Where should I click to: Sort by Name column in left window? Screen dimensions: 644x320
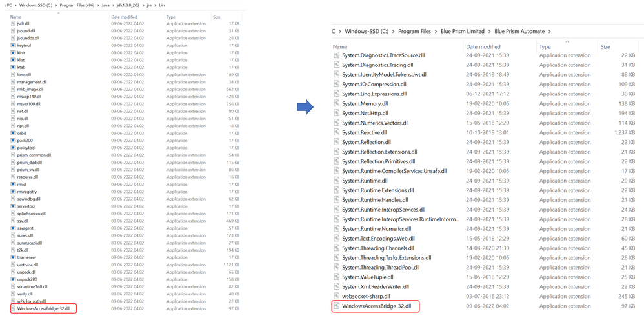click(15, 17)
